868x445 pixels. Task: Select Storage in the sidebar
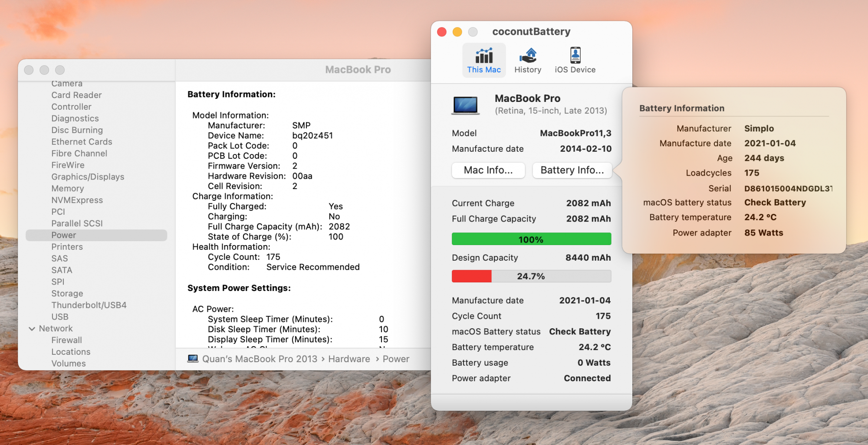[67, 294]
